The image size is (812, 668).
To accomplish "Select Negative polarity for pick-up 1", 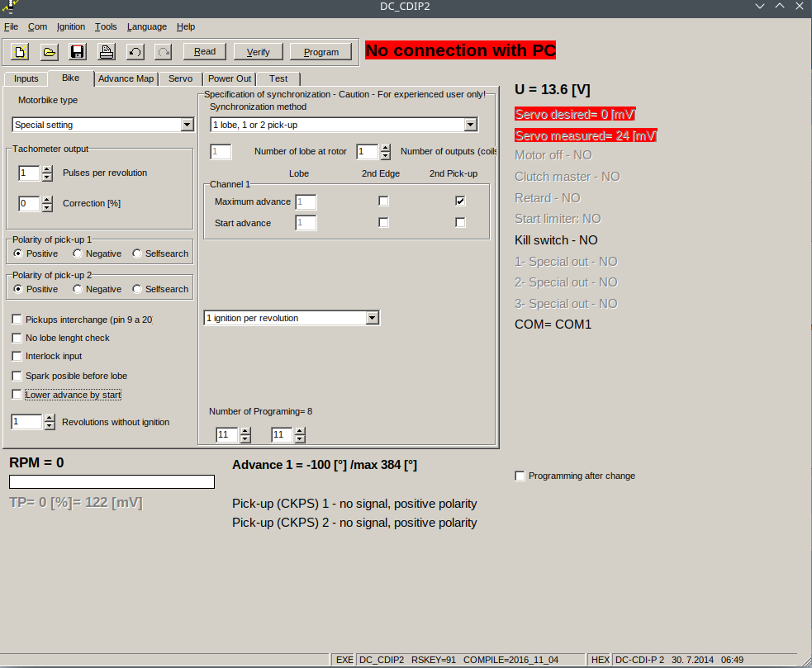I will tap(78, 253).
